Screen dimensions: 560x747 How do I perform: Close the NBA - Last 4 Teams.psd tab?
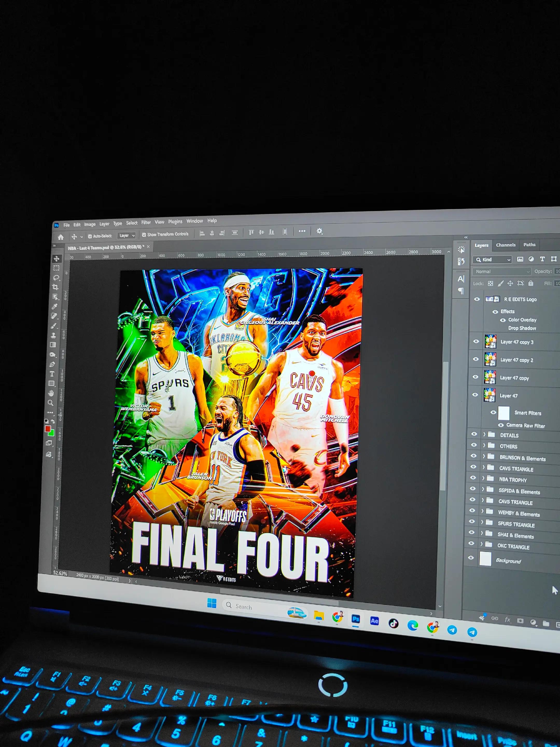[x=148, y=247]
